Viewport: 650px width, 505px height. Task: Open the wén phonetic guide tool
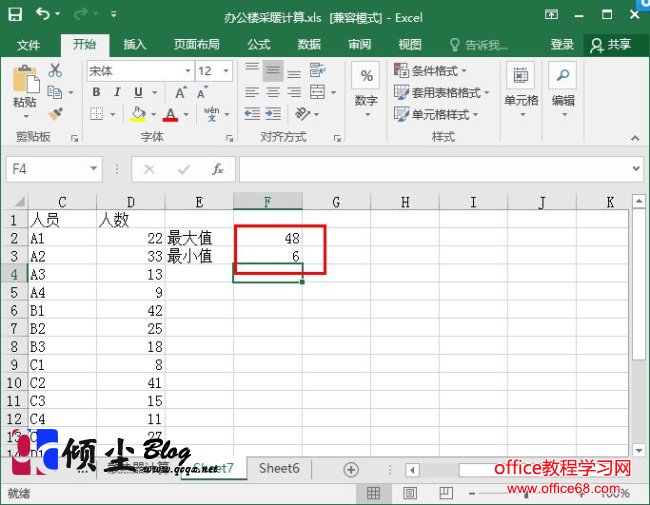tap(211, 114)
